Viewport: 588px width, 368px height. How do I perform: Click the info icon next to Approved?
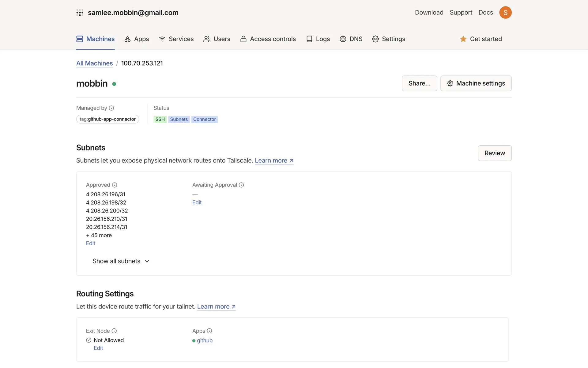pos(115,185)
